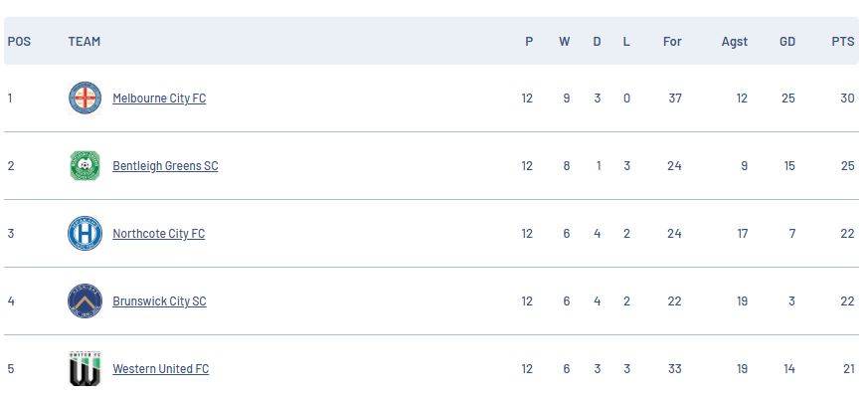
Task: Click the PTS column header
Action: click(x=843, y=42)
